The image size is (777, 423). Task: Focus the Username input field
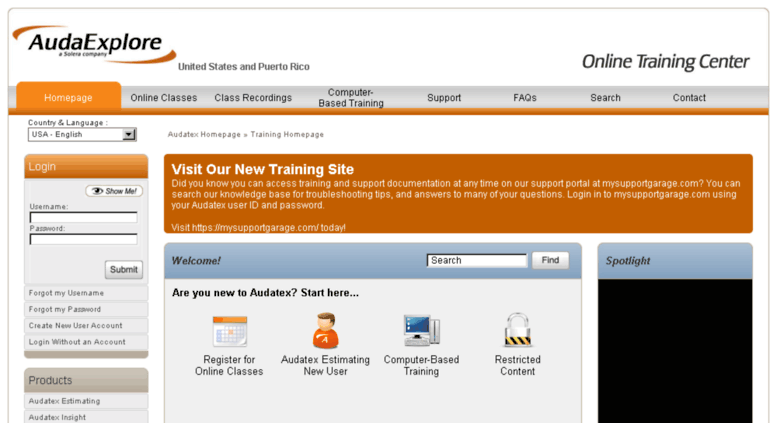click(84, 217)
